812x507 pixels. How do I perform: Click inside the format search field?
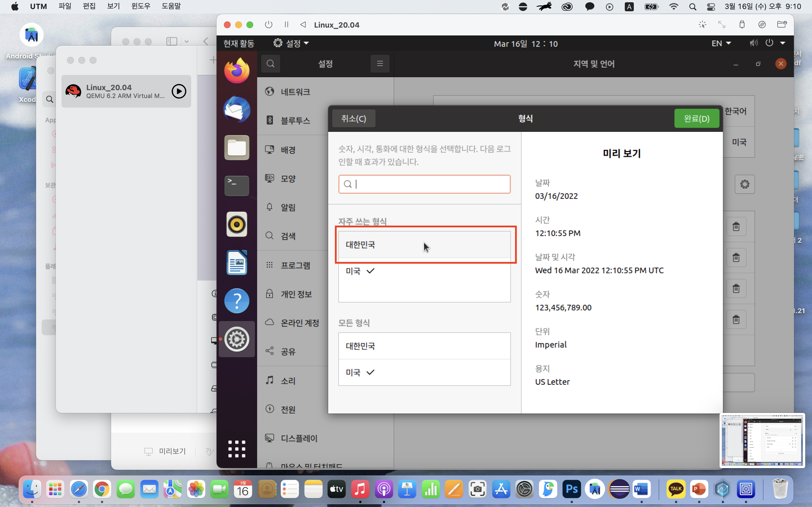click(x=429, y=184)
